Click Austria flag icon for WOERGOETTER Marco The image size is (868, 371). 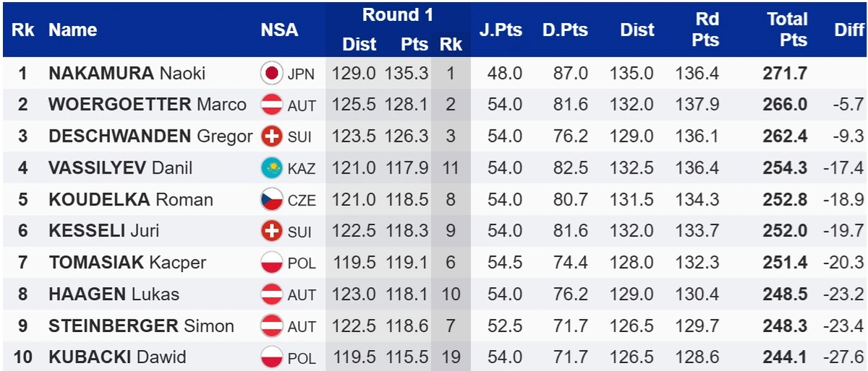(271, 105)
